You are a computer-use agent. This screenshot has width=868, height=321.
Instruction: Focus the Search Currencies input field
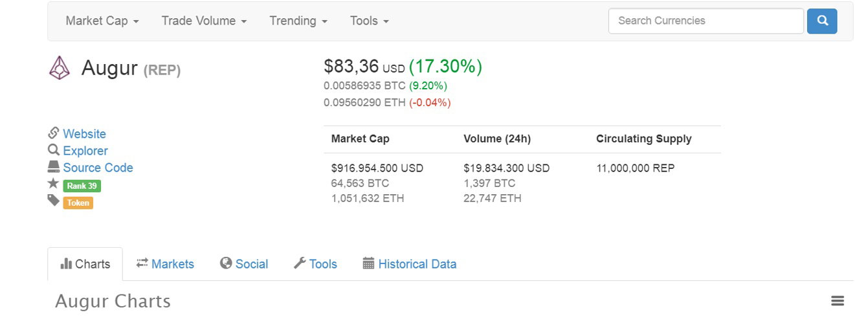[706, 21]
